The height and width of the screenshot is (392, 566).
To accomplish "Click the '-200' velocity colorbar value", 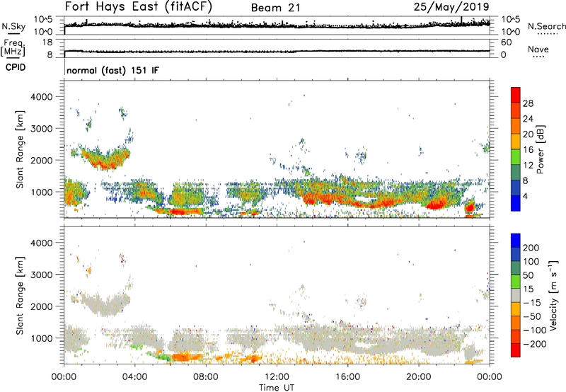I will [x=534, y=344].
